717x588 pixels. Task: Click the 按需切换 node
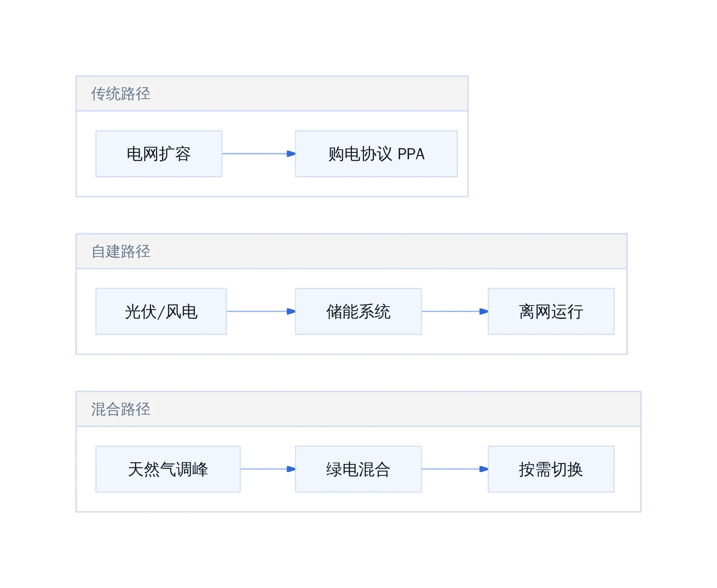coord(551,469)
